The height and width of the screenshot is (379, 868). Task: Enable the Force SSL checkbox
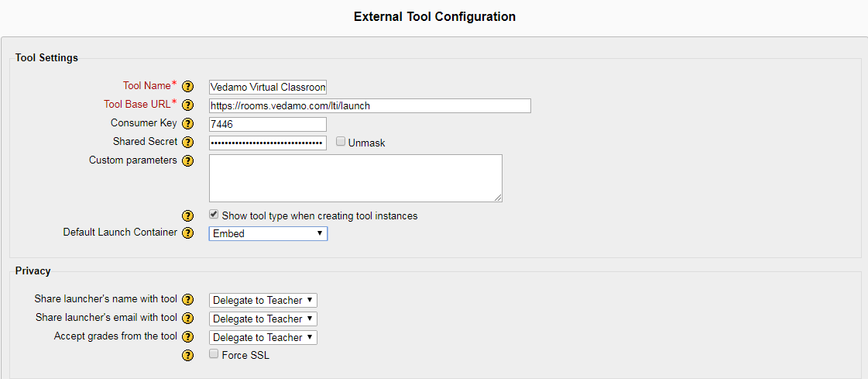[214, 354]
